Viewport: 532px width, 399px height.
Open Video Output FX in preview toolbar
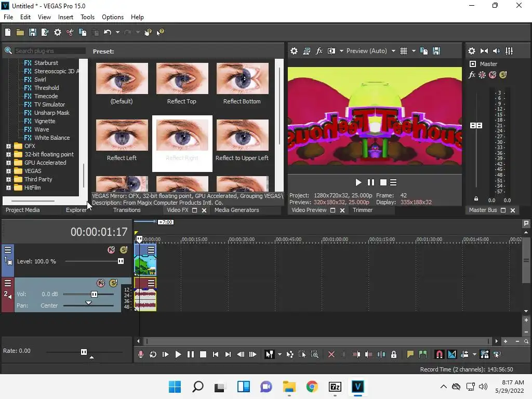(319, 51)
